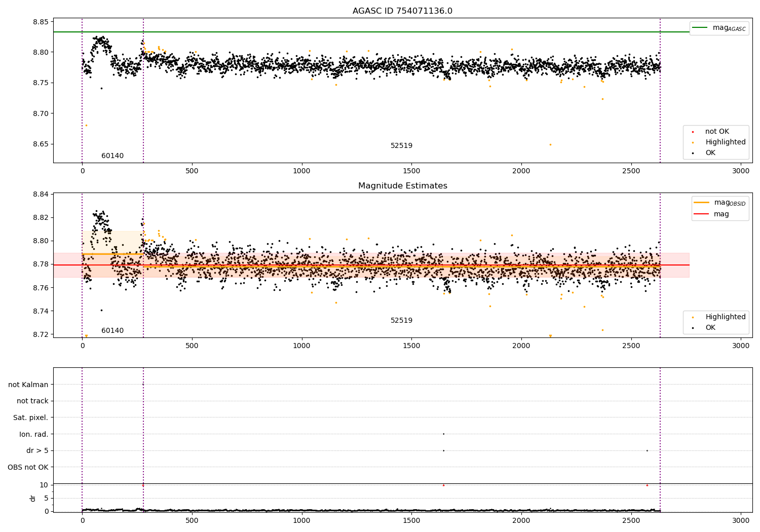Click the 60140 obsid label in top plot
This screenshot has height=532, width=760.
point(112,156)
